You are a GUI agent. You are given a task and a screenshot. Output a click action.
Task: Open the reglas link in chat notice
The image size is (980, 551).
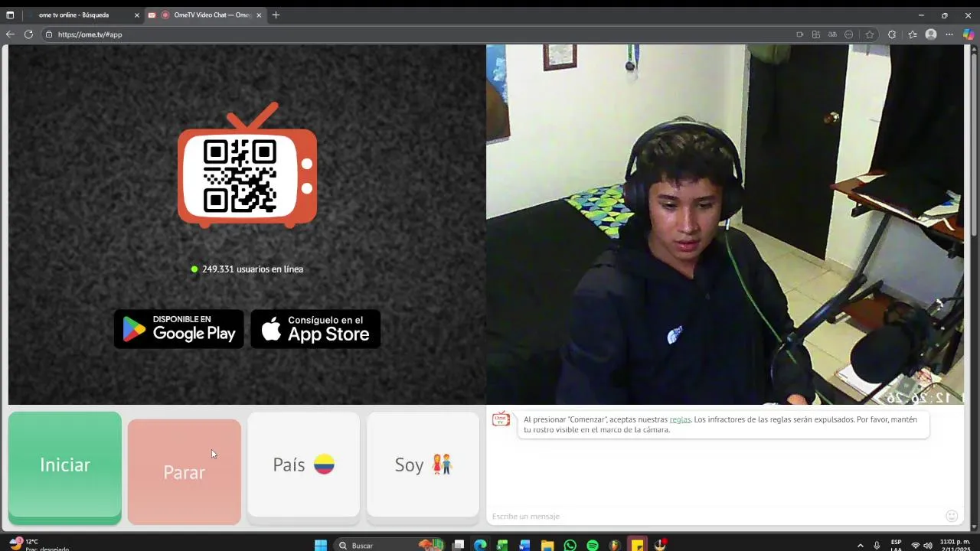point(680,419)
